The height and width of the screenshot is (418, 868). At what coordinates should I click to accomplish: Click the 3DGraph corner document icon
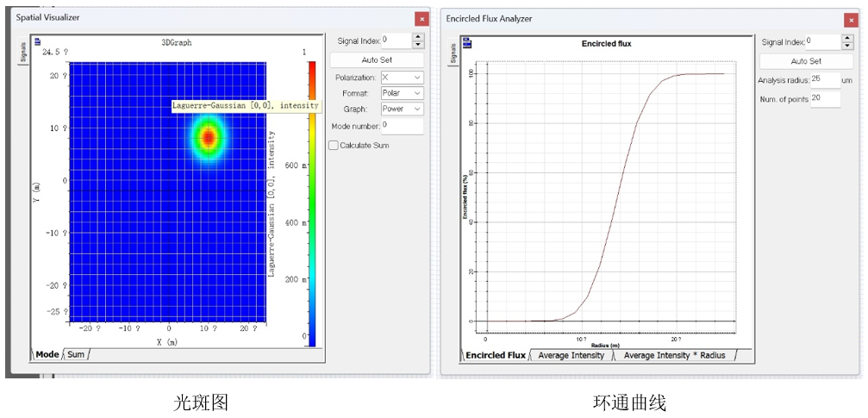pyautogui.click(x=38, y=42)
